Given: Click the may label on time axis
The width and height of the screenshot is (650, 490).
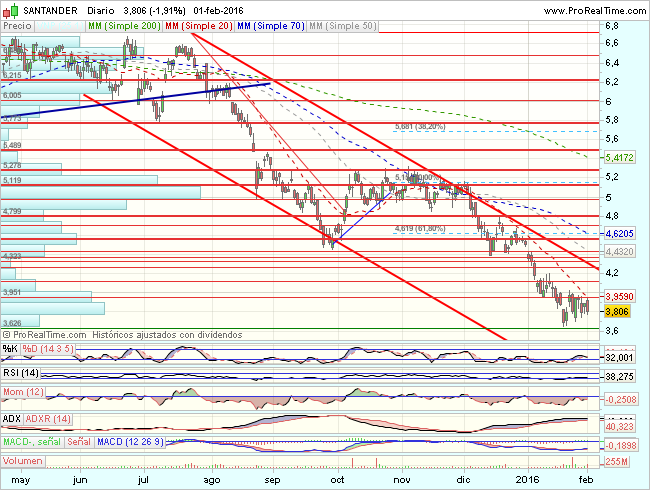Looking at the screenshot, I should [x=21, y=480].
